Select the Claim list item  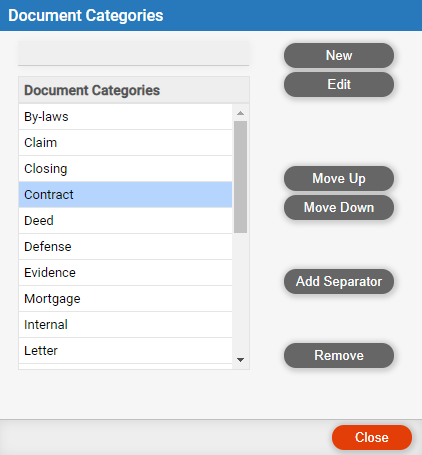125,143
